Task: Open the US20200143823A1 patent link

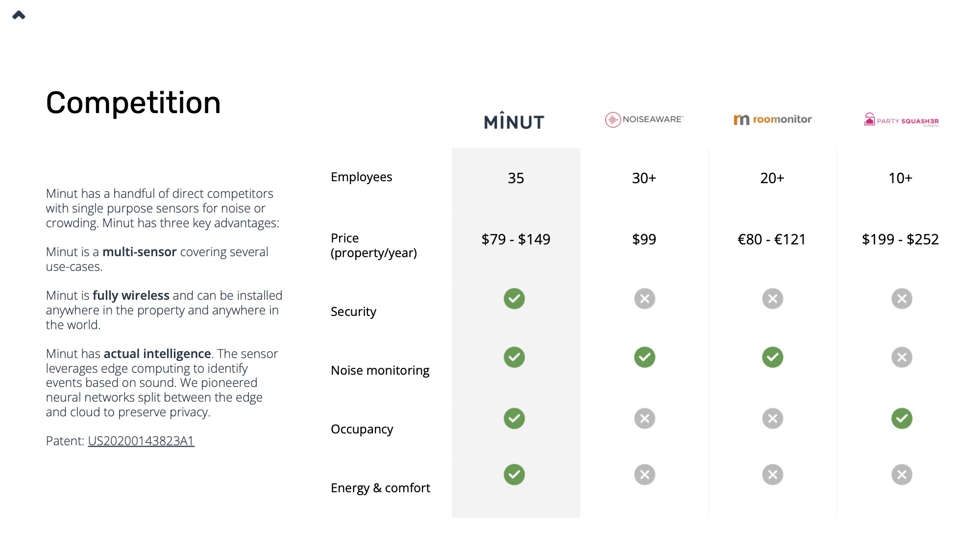Action: click(141, 441)
